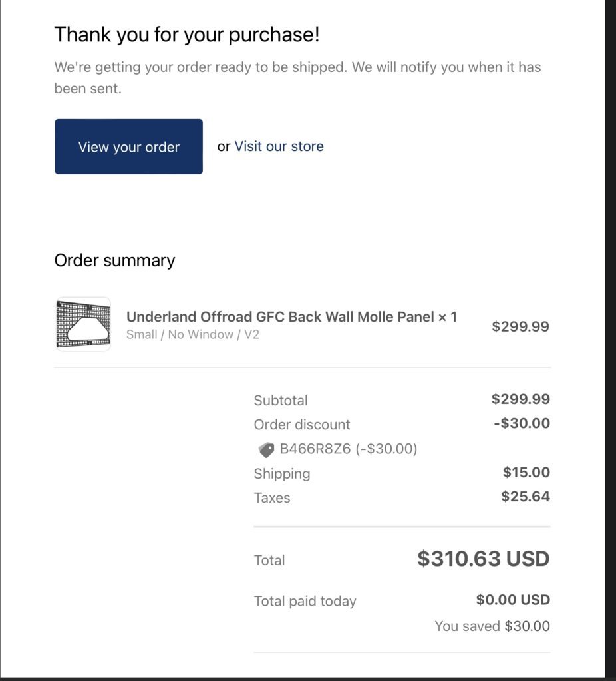Click the -$30.00 order discount amount

[x=522, y=423]
